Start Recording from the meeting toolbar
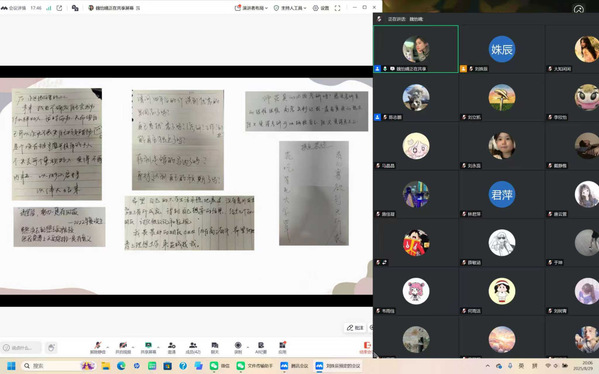This screenshot has height=374, width=599. (x=238, y=348)
